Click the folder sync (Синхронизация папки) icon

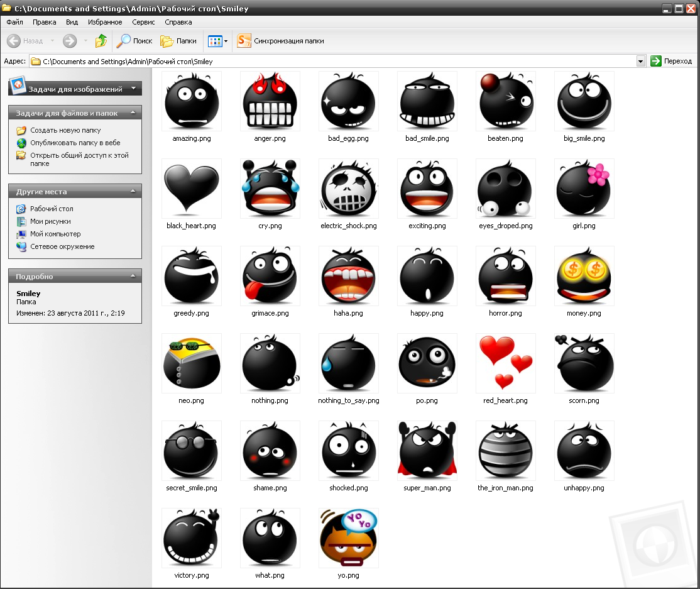[x=244, y=41]
